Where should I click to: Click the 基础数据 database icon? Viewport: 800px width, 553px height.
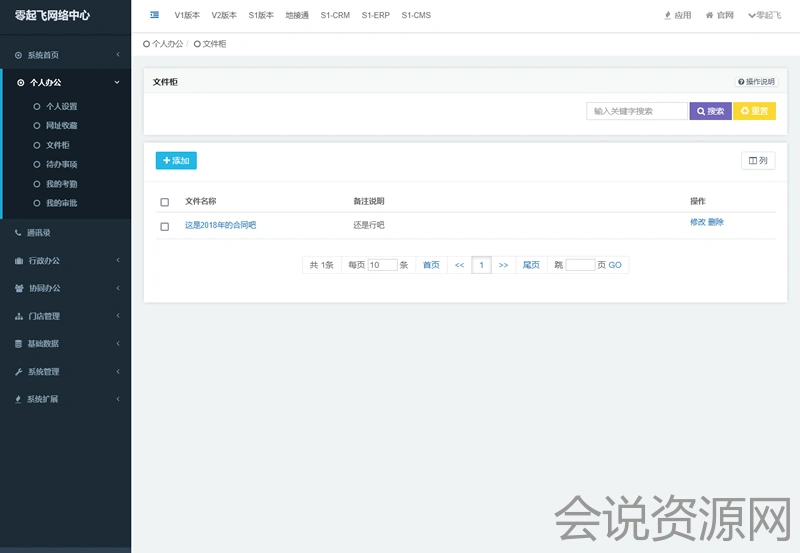(x=19, y=344)
